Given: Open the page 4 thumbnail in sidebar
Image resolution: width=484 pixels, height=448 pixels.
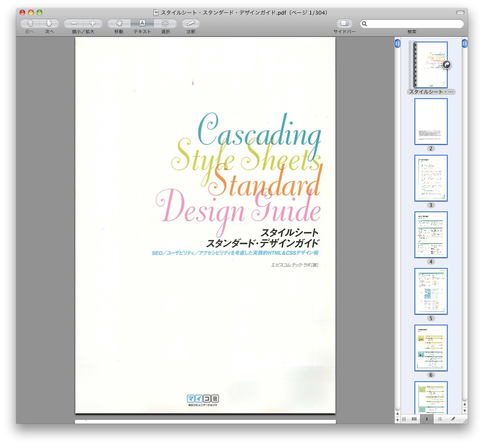Looking at the screenshot, I should [x=431, y=235].
